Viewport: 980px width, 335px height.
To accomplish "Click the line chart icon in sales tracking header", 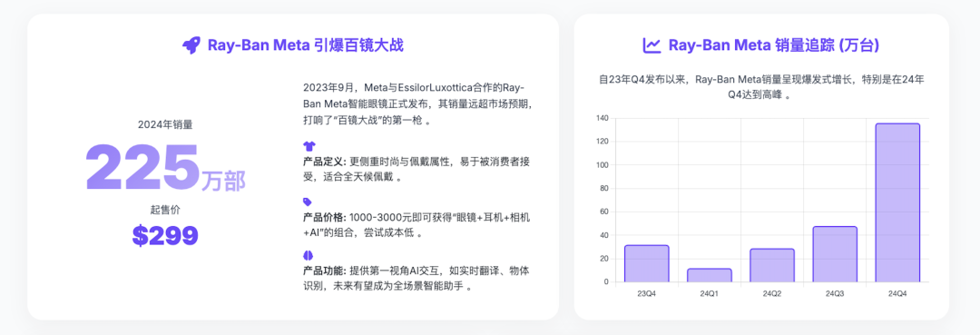I will (652, 45).
